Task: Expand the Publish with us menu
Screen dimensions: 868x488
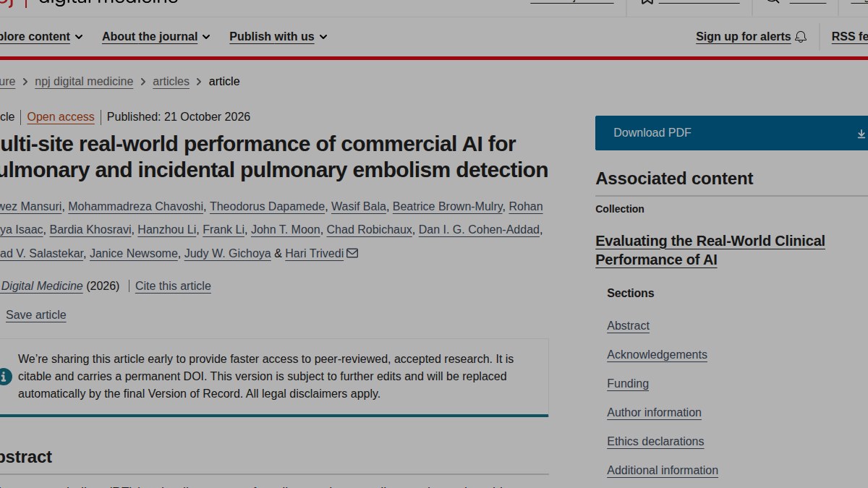Action: click(x=278, y=36)
